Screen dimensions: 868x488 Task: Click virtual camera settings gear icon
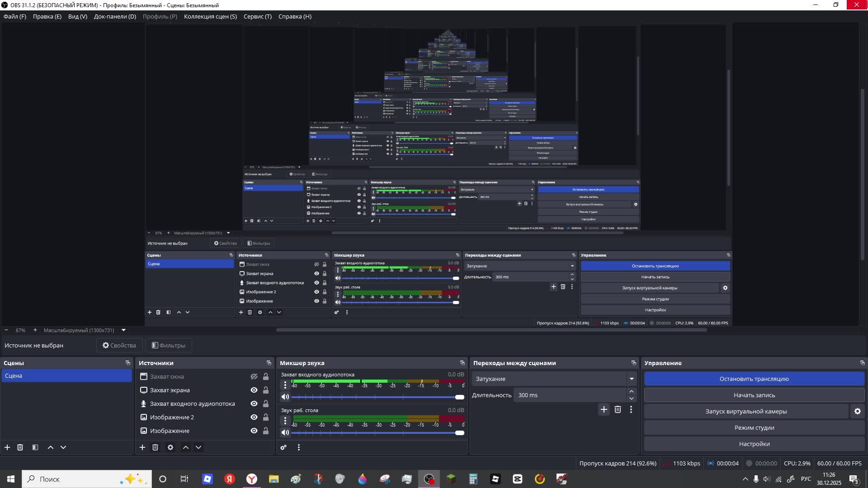[857, 411]
